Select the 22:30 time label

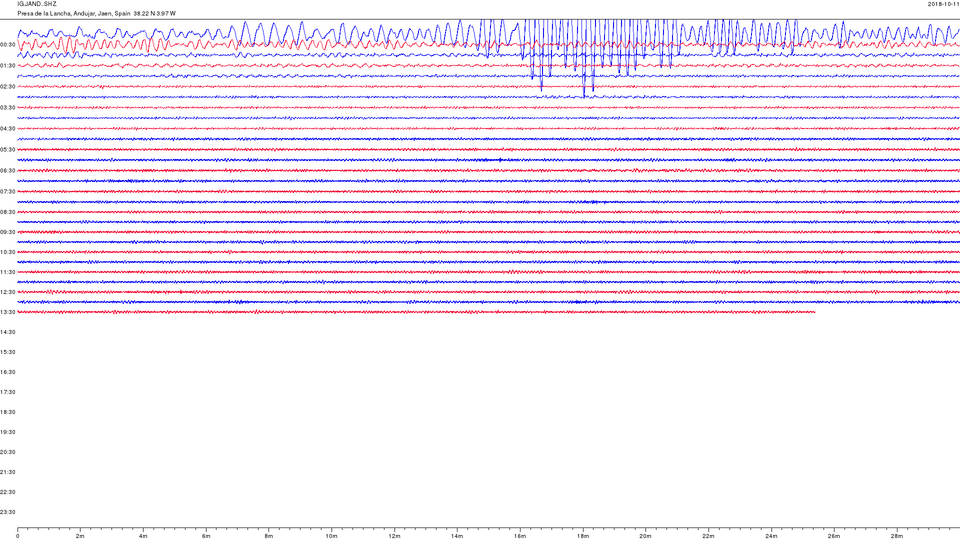coord(7,492)
